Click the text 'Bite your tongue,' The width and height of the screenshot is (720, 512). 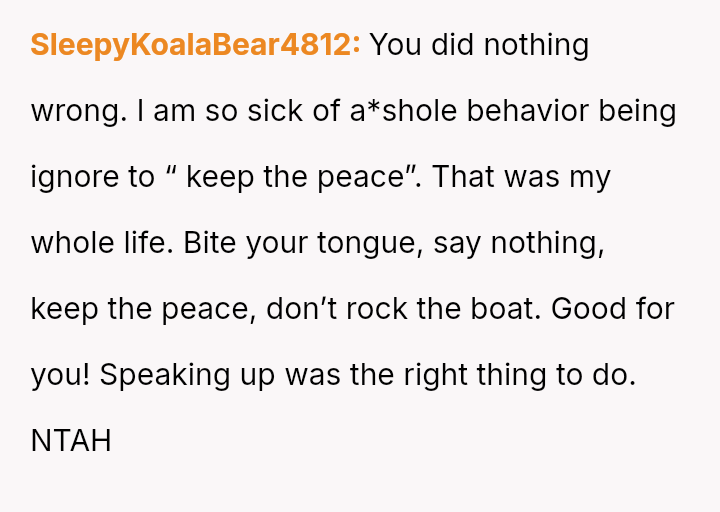click(302, 243)
